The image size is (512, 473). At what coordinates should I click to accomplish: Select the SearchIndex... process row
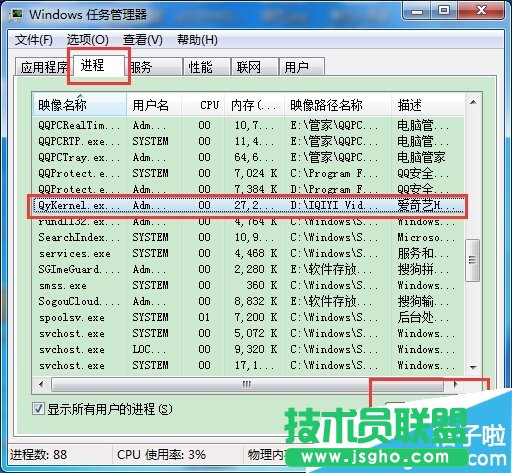coord(248,237)
